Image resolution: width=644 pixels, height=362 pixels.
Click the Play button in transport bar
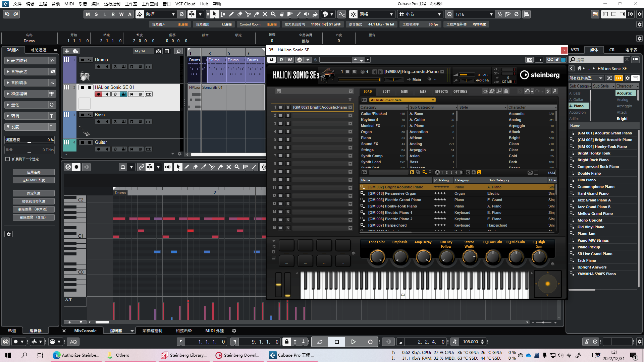click(353, 342)
